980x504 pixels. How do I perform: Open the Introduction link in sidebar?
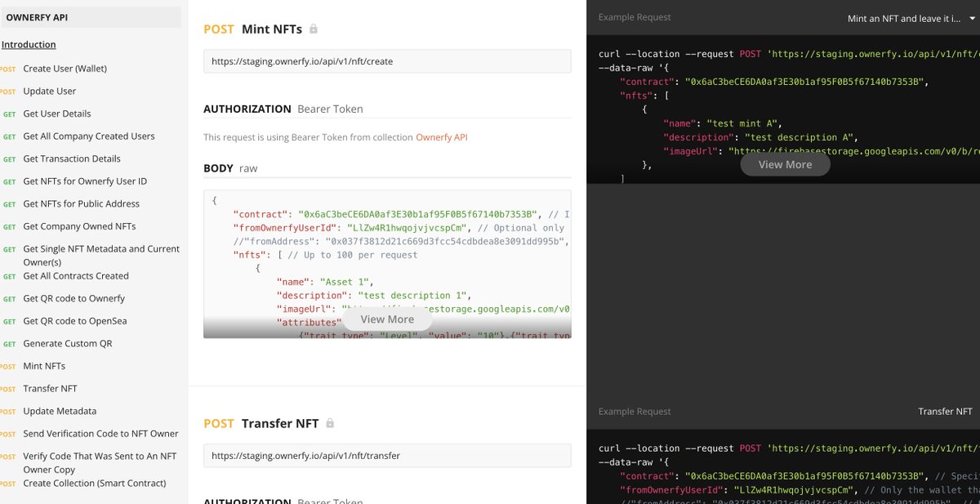click(x=29, y=45)
